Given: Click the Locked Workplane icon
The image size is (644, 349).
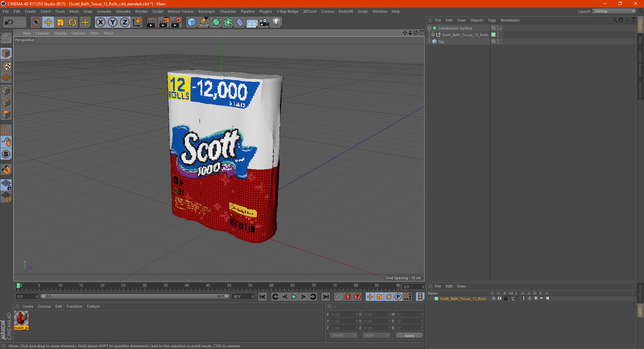Looking at the screenshot, I should tap(6, 185).
